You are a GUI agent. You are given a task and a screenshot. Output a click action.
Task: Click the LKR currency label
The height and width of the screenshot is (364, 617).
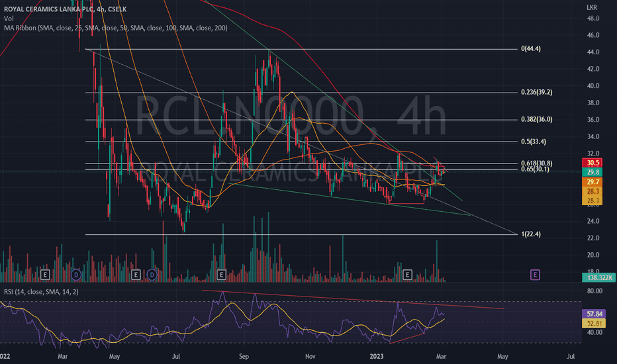(592, 7)
